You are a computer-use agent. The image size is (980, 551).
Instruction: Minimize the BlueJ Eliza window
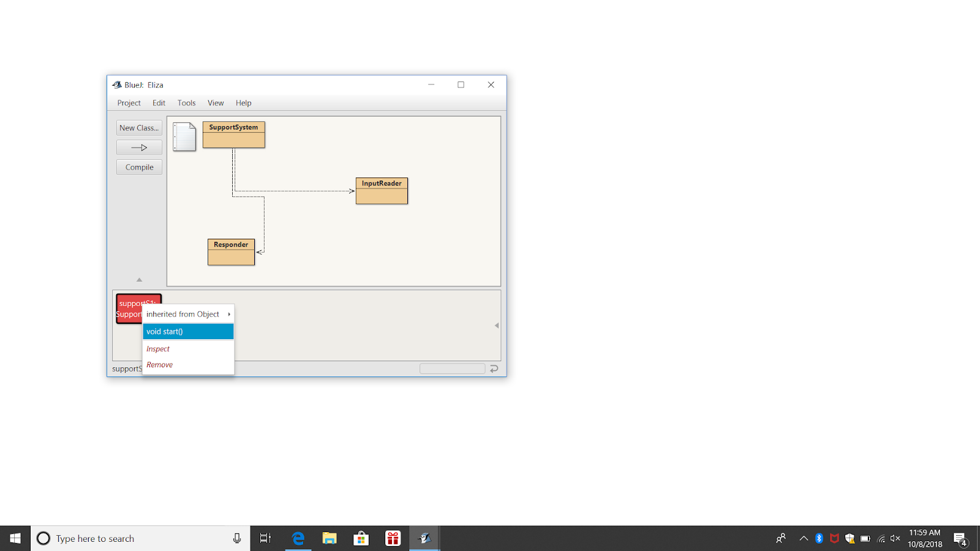431,85
